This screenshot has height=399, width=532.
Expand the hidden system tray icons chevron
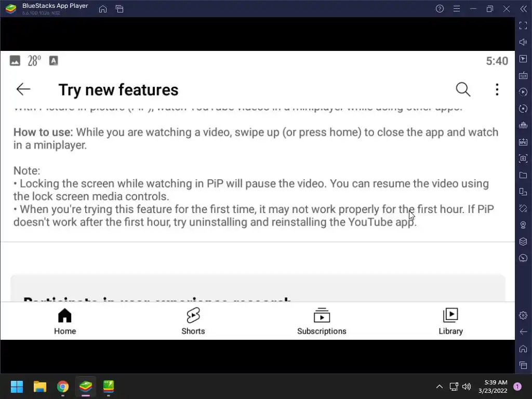(440, 387)
